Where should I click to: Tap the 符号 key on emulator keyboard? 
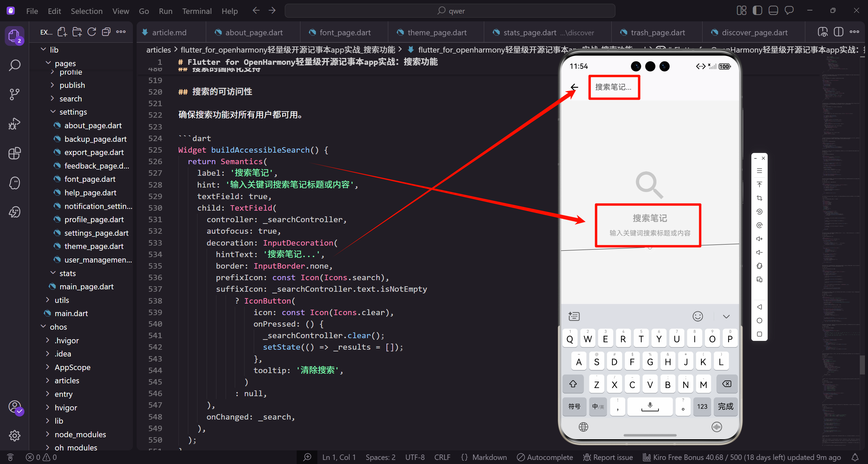(574, 406)
